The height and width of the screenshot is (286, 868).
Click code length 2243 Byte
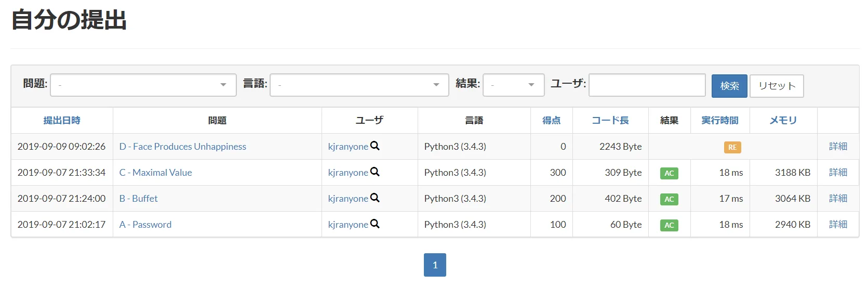pyautogui.click(x=621, y=147)
